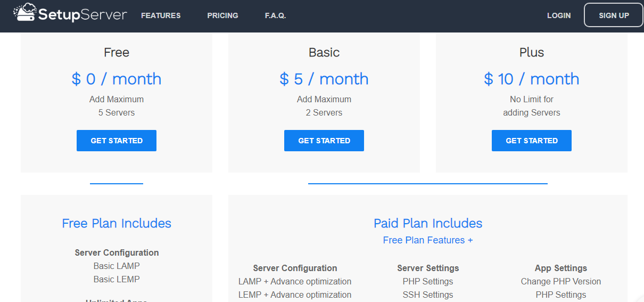Click the $ 10 / month price

click(x=532, y=79)
